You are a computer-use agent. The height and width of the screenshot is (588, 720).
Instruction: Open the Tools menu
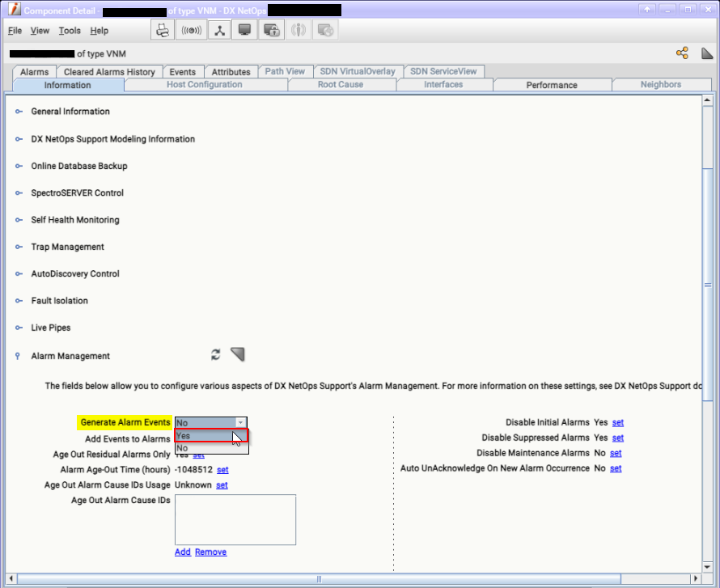click(70, 31)
